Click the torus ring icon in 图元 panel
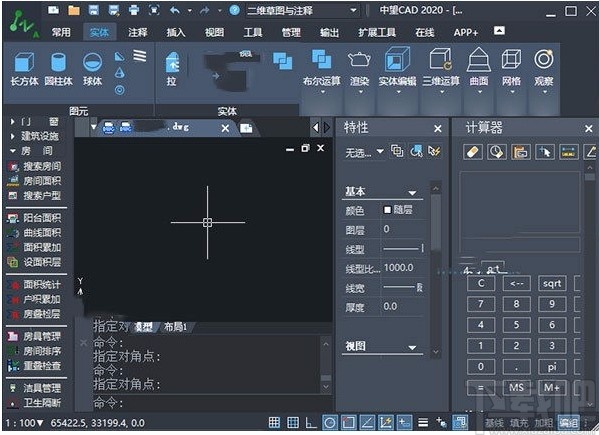599x435 pixels. pos(120,90)
